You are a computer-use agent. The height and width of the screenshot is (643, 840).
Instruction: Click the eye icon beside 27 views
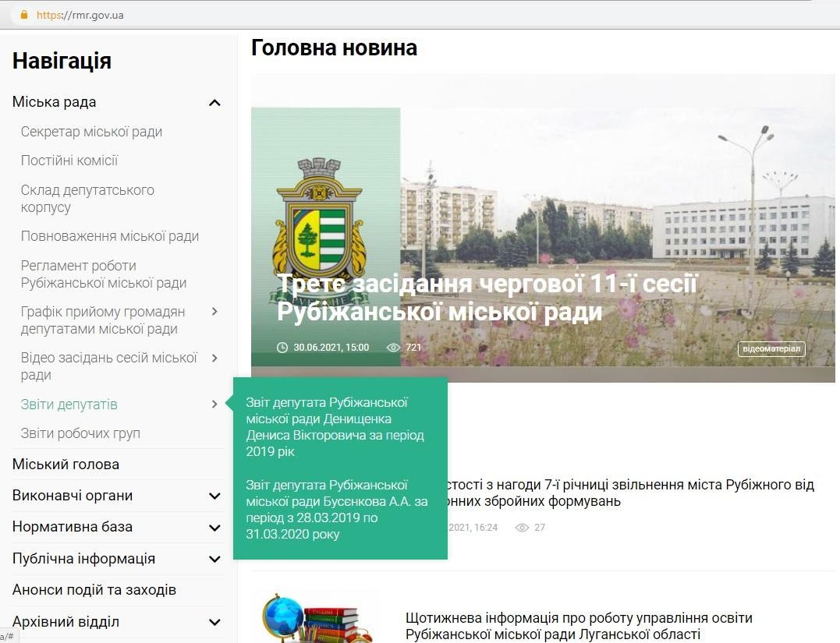pos(523,528)
